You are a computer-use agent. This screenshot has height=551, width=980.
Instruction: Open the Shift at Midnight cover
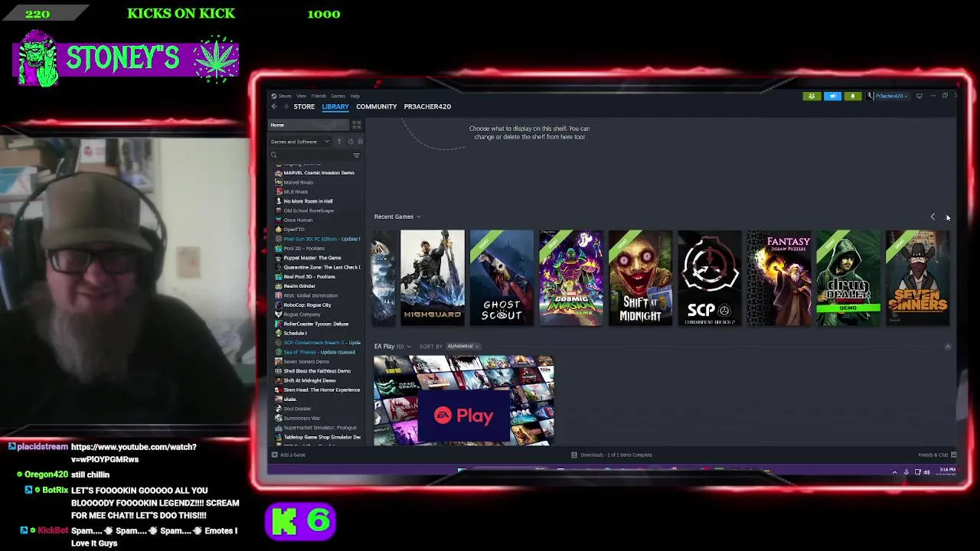640,278
